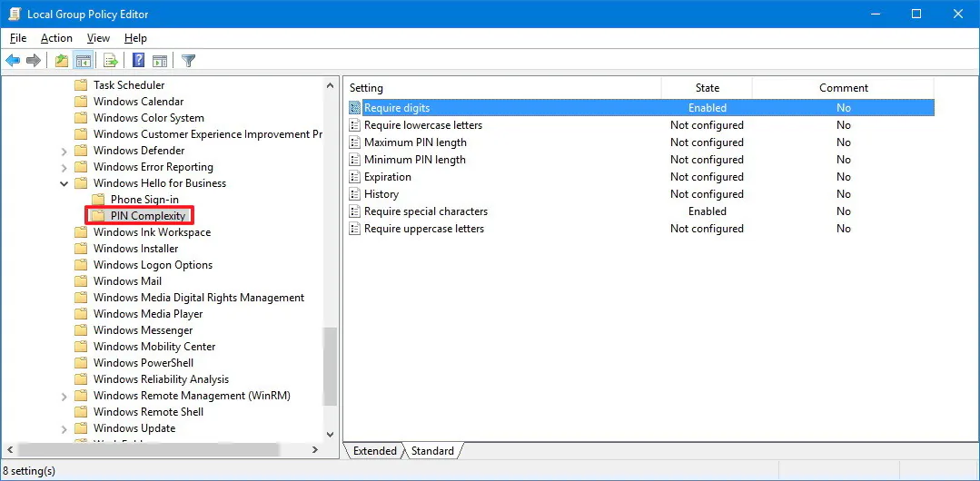Collapse the Windows Hello for Business node

point(64,183)
